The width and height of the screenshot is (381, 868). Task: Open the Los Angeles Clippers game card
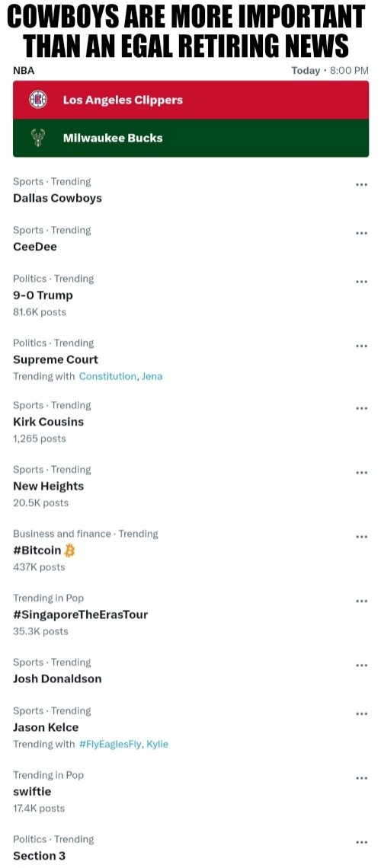coord(191,101)
